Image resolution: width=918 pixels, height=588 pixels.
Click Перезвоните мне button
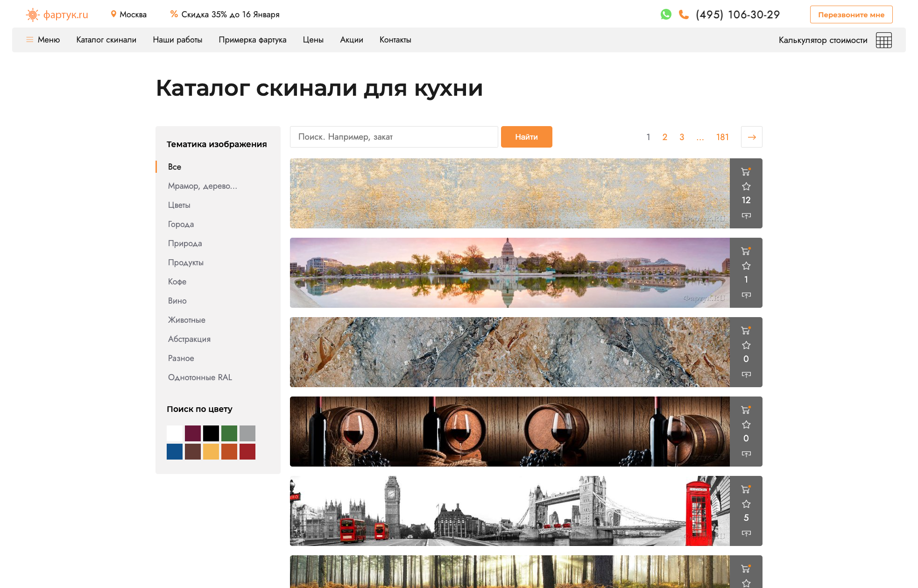tap(851, 14)
